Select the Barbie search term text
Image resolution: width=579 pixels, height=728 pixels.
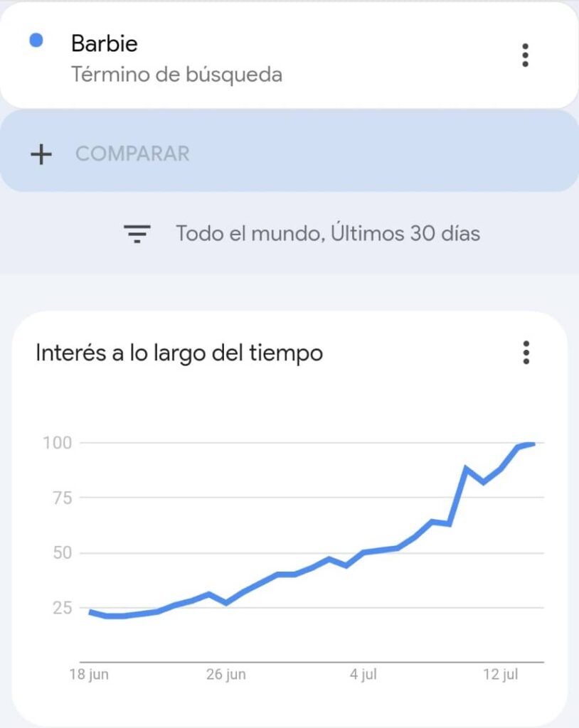coord(104,43)
